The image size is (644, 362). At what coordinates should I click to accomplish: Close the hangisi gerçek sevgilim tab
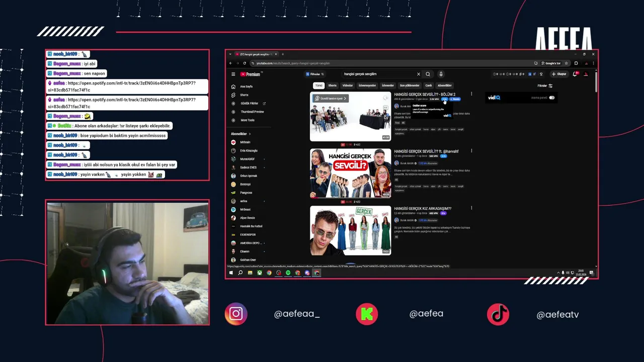coord(276,54)
